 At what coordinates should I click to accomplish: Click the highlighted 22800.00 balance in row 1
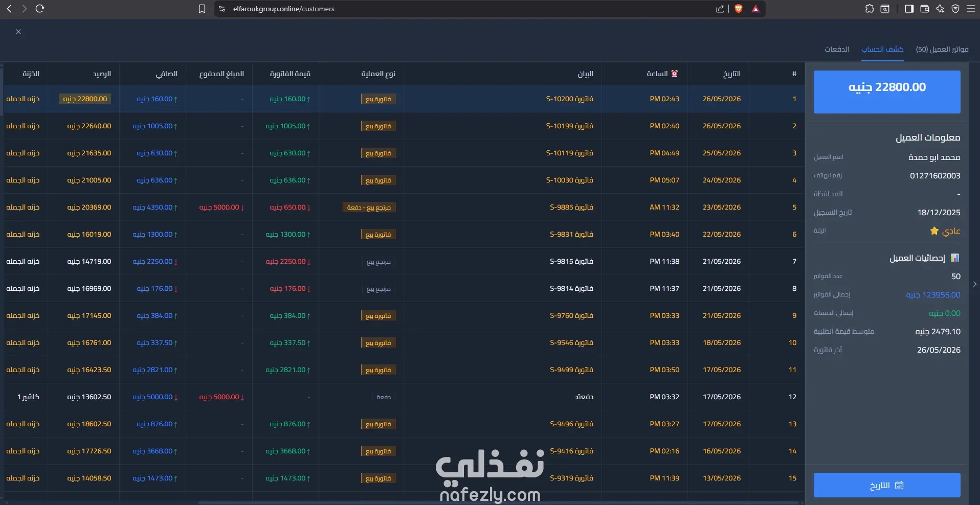click(85, 99)
